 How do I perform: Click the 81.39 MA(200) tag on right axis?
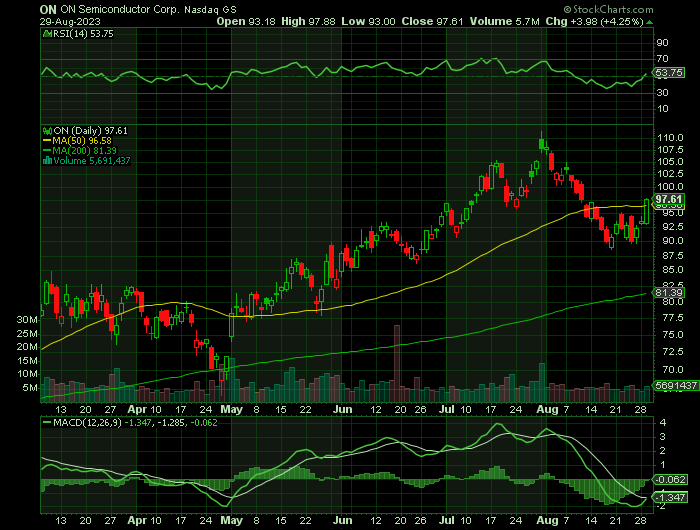[x=669, y=293]
